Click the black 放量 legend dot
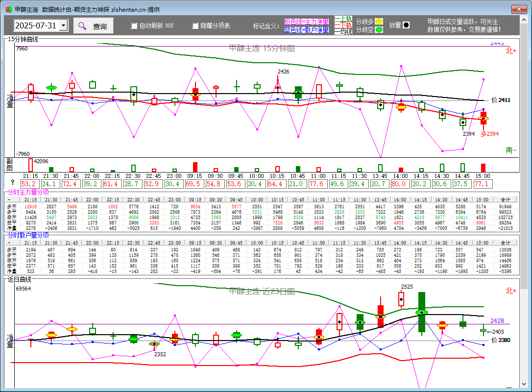 (406, 25)
